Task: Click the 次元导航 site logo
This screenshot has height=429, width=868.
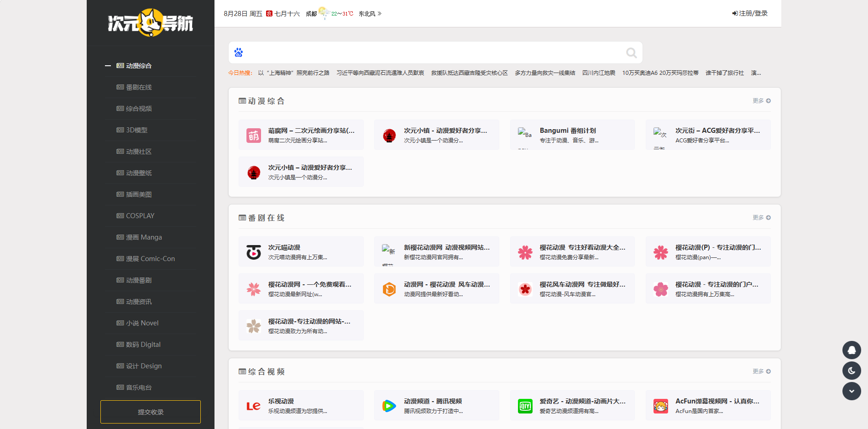Action: [x=151, y=22]
